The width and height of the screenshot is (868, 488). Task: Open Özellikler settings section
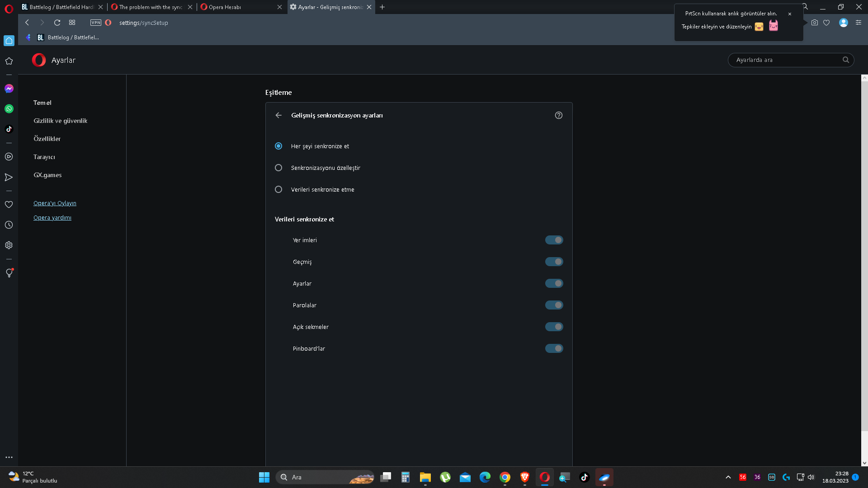point(47,139)
